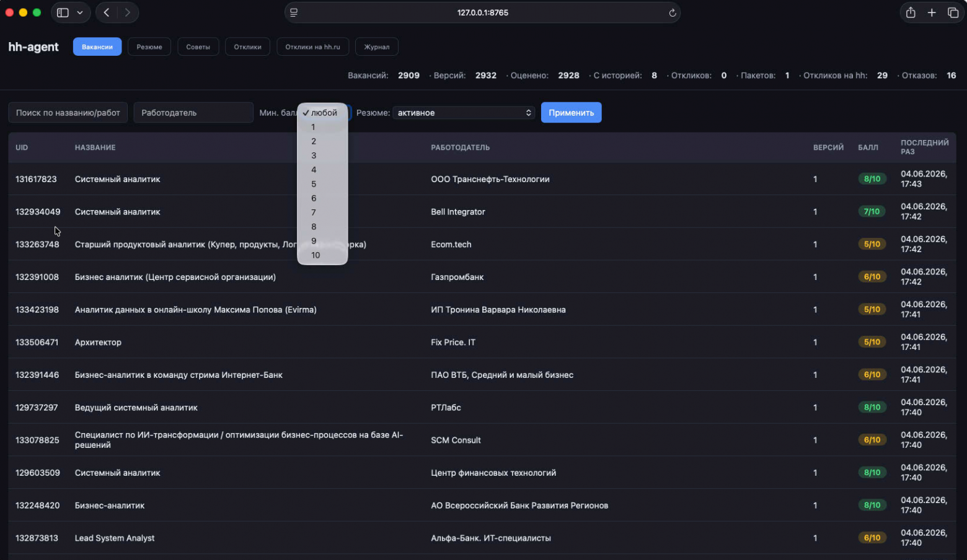Viewport: 967px width, 560px height.
Task: Click the page settings icon in address bar
Action: pos(294,12)
